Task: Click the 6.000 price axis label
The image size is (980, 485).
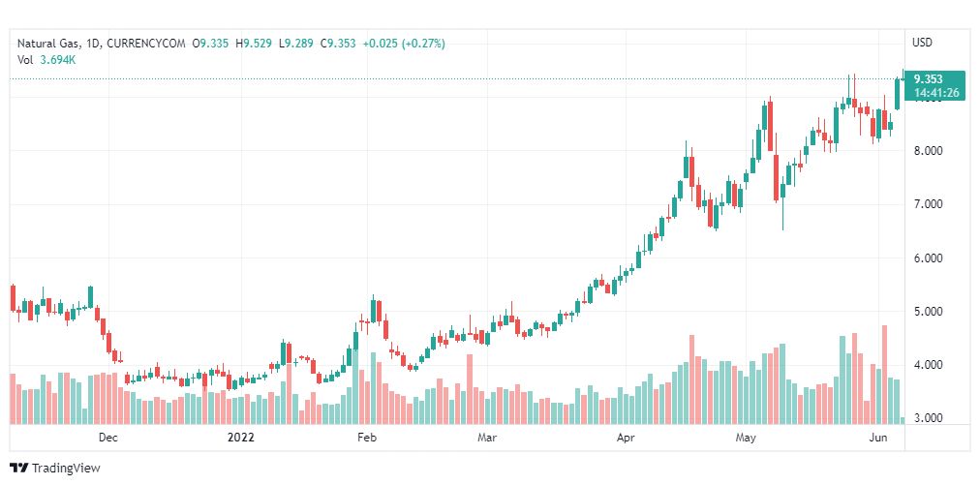Action: pos(927,258)
